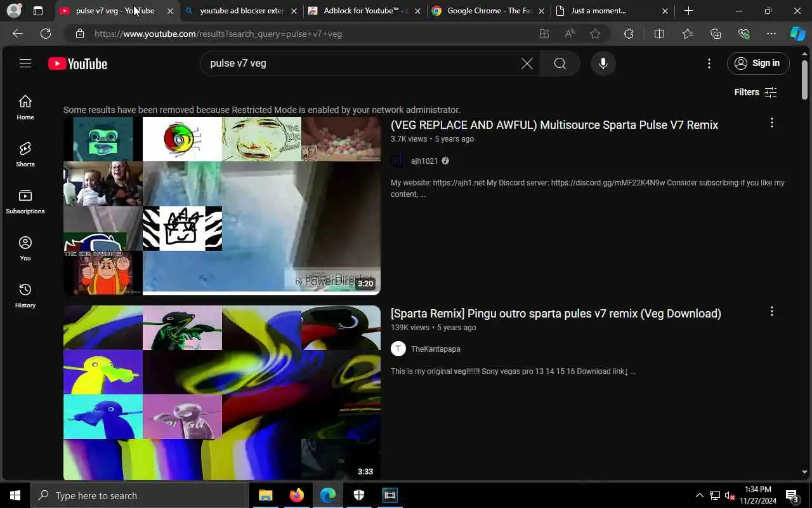Viewport: 812px width, 508px height.
Task: Open ajh1021 channel link
Action: (x=424, y=161)
